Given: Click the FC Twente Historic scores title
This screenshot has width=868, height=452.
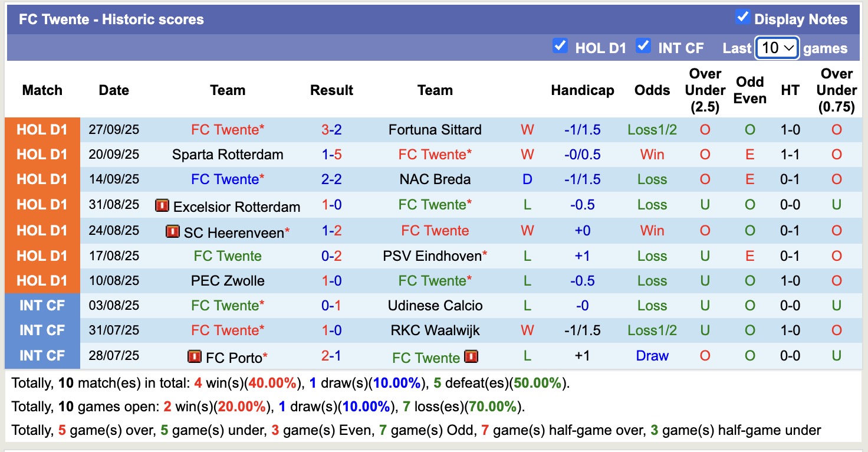Looking at the screenshot, I should pos(110,19).
